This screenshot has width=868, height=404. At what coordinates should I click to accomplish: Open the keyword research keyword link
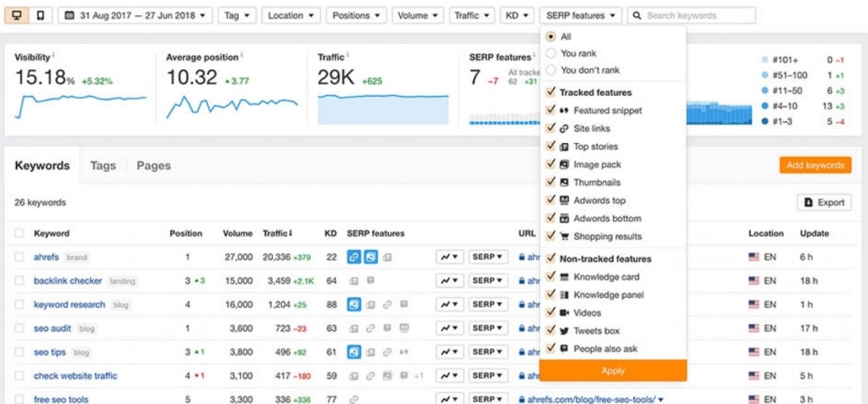click(x=70, y=304)
